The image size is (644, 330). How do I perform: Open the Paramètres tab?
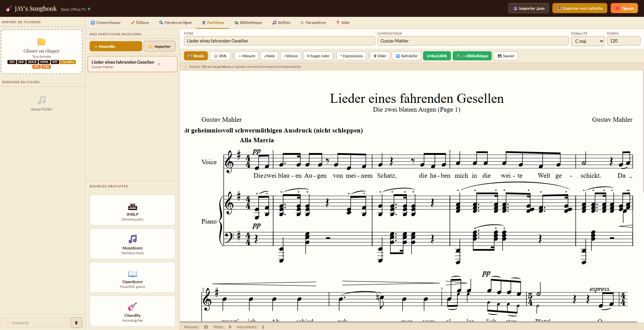click(313, 23)
